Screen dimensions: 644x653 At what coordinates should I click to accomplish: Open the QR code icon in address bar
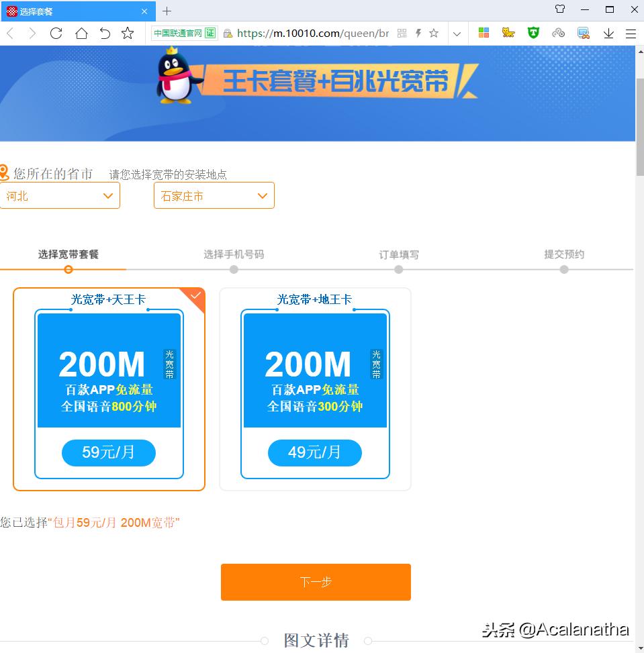coord(402,34)
